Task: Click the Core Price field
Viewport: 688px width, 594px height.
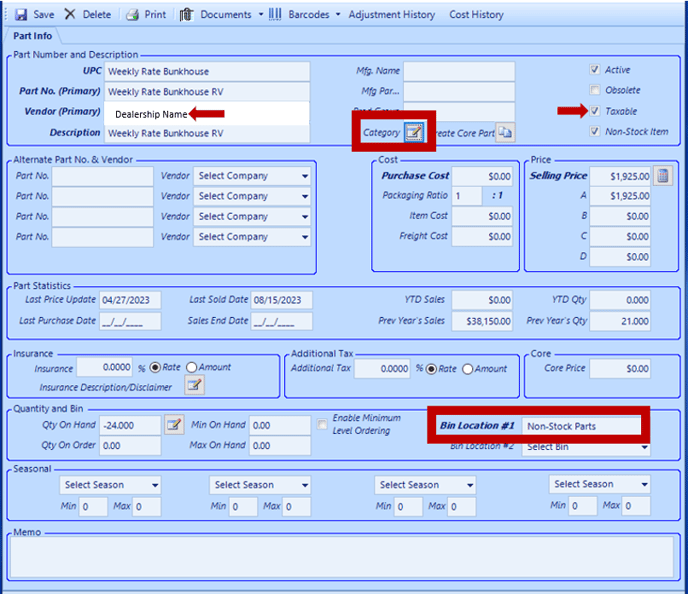Action: pos(620,369)
